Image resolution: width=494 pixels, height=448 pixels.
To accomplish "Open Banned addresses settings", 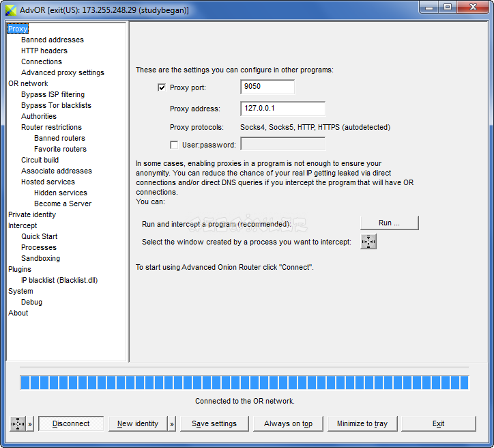I will point(53,40).
